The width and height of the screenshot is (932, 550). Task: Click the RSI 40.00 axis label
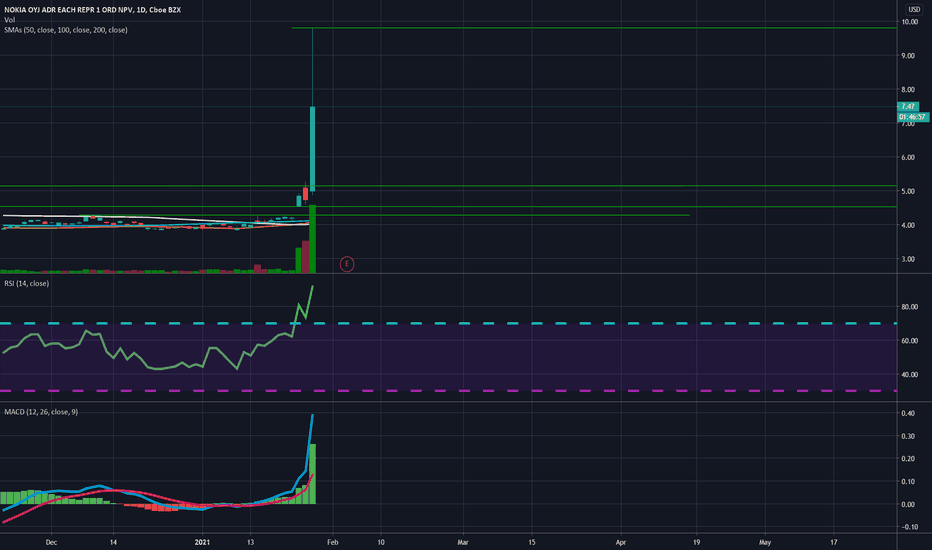(x=909, y=375)
